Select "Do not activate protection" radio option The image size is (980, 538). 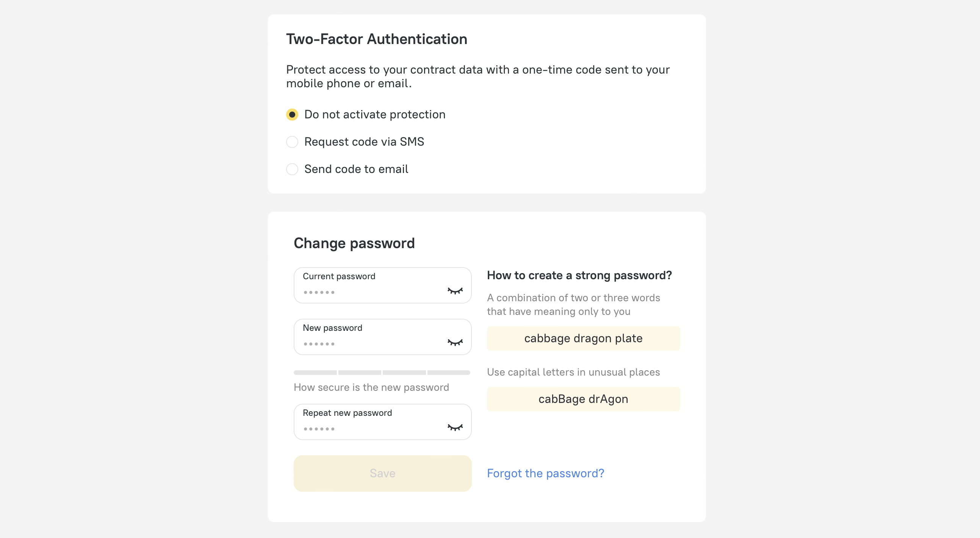coord(292,115)
